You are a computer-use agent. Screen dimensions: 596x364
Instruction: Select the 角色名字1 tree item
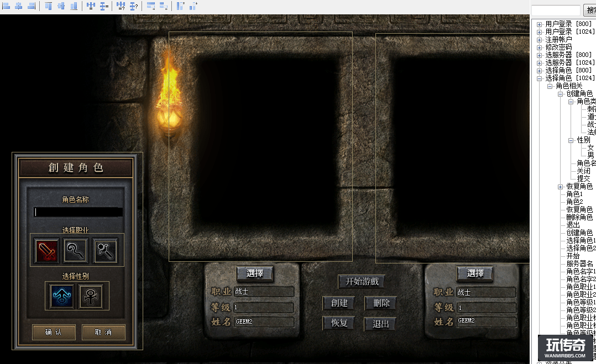581,271
